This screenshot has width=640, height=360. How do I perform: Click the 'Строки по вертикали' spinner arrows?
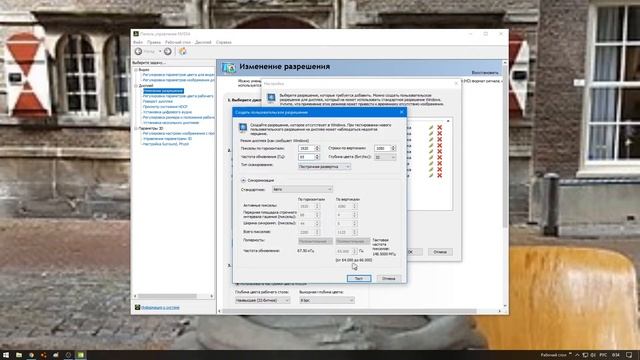393,148
